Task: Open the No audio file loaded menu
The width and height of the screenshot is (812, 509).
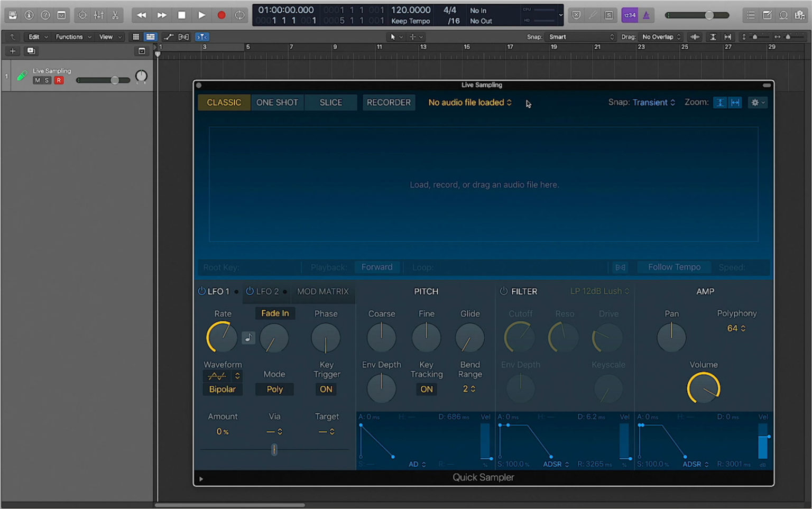Action: coord(469,103)
